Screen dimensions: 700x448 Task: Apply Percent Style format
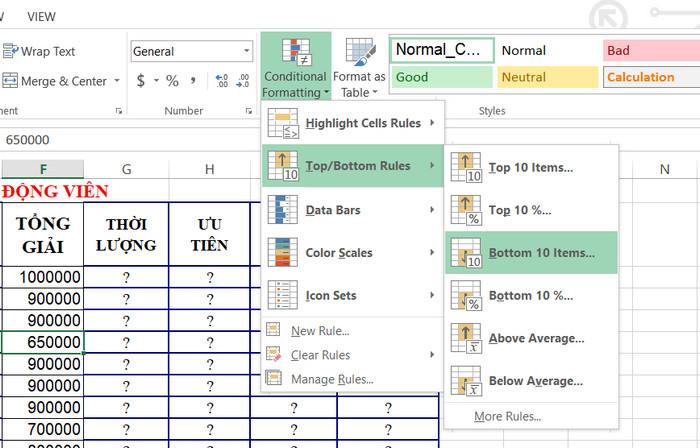pos(172,81)
